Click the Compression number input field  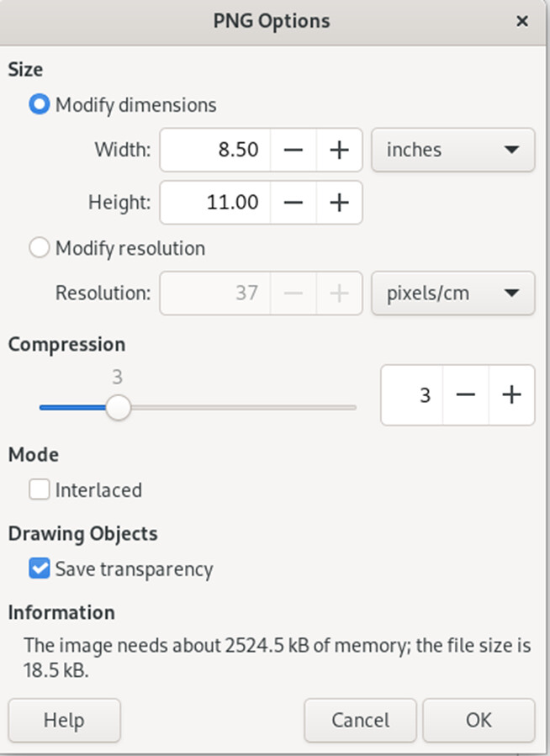(412, 395)
